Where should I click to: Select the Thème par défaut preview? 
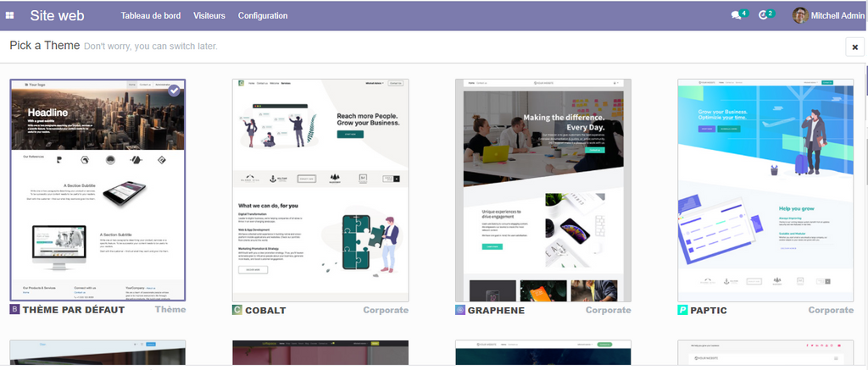tap(97, 191)
